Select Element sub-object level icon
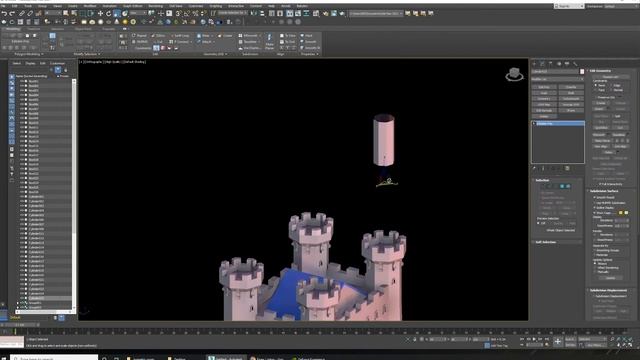This screenshot has width=640, height=360. coord(568,186)
